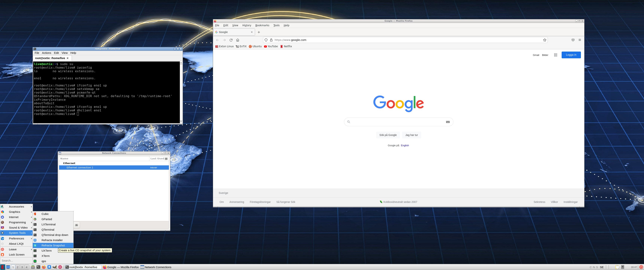Select root@extix terminal tab

[52, 58]
